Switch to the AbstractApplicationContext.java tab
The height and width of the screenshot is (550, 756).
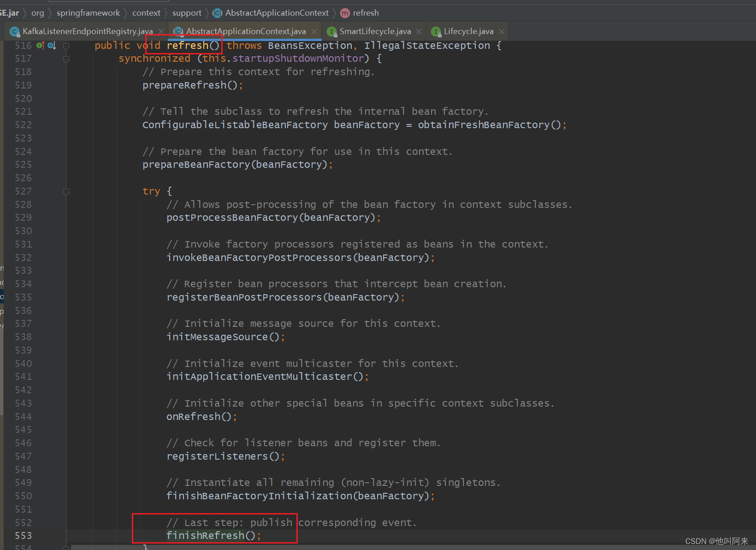pos(246,31)
